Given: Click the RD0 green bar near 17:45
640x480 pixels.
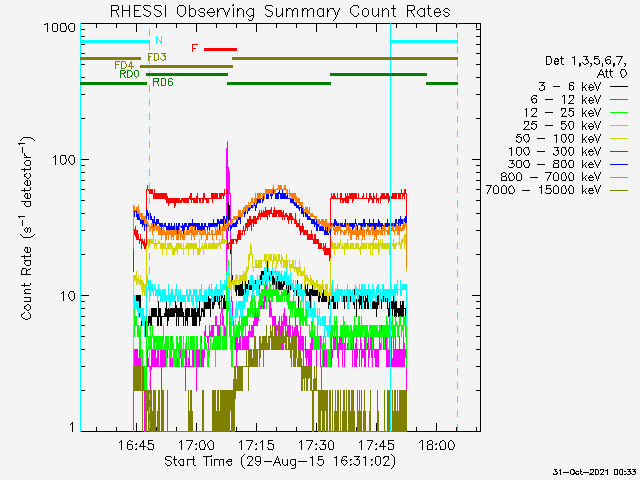Looking at the screenshot, I should [378, 75].
